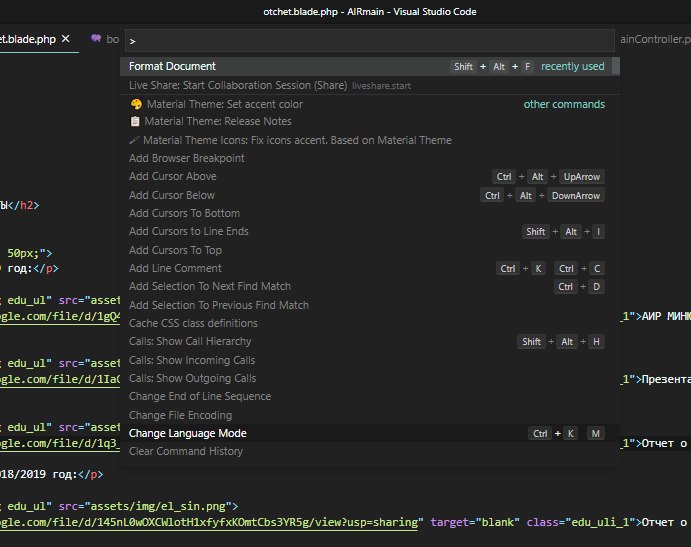Choose Calls: Show Call Hierarchy
The image size is (691, 547).
pos(369,342)
